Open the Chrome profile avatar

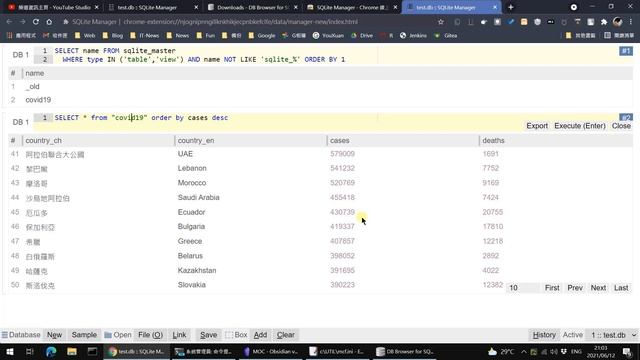(618, 22)
